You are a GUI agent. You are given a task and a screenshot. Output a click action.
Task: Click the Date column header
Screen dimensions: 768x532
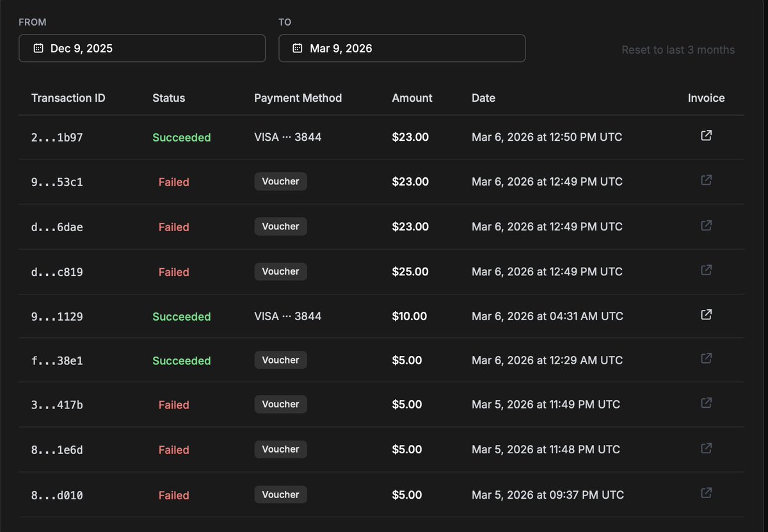(x=484, y=98)
